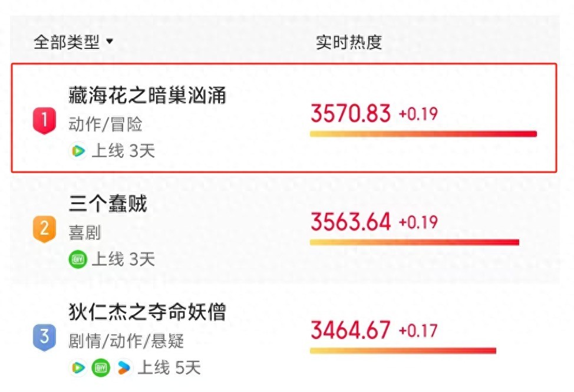The height and width of the screenshot is (392, 574).
Task: Click Tencent Video icon beside 上线 3天
Action: point(78,151)
